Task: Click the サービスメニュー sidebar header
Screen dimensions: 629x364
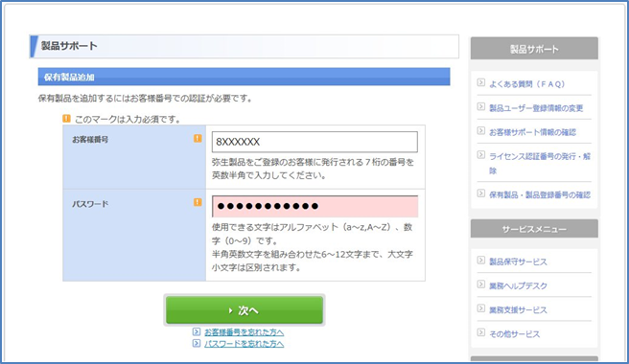Action: 534,229
